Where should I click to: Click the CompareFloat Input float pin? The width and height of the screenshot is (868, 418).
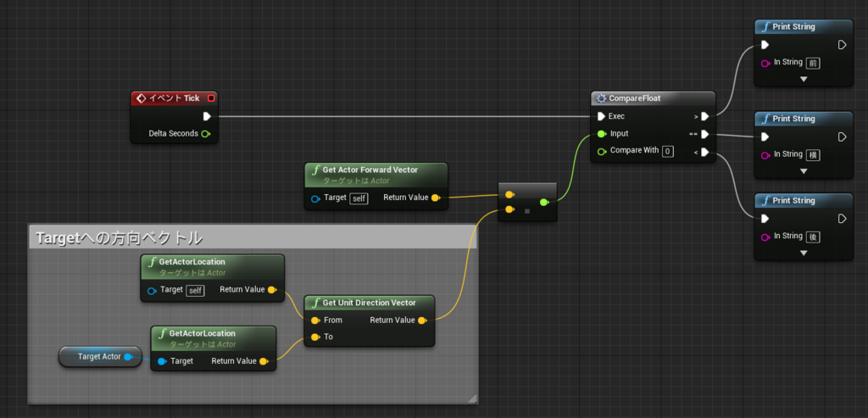pyautogui.click(x=601, y=133)
